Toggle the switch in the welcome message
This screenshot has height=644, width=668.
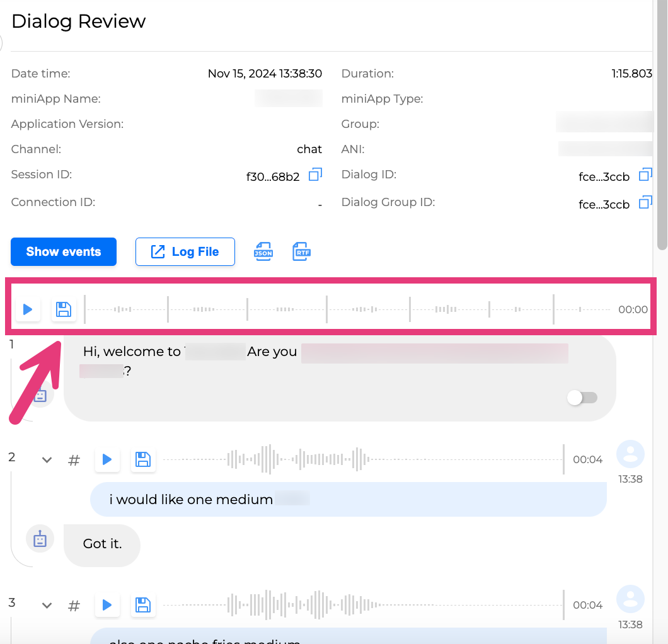(x=582, y=398)
